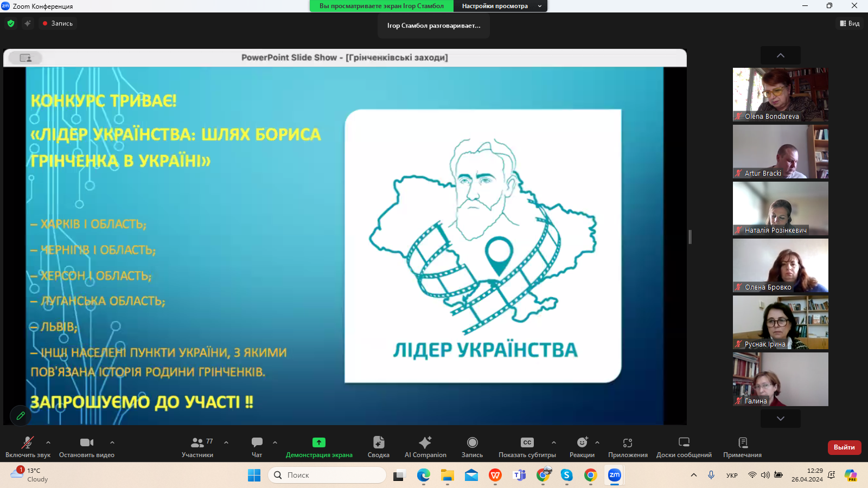The width and height of the screenshot is (868, 488).
Task: Expand the video options arrow
Action: [x=112, y=442]
